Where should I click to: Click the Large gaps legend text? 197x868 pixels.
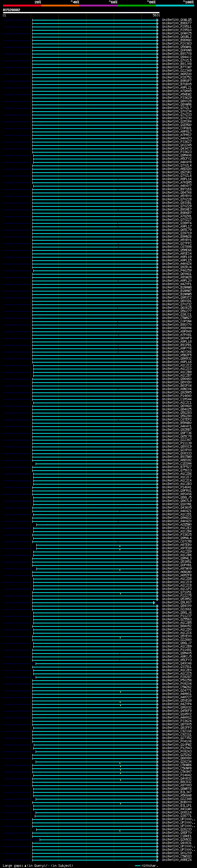pyautogui.click(x=13, y=866)
